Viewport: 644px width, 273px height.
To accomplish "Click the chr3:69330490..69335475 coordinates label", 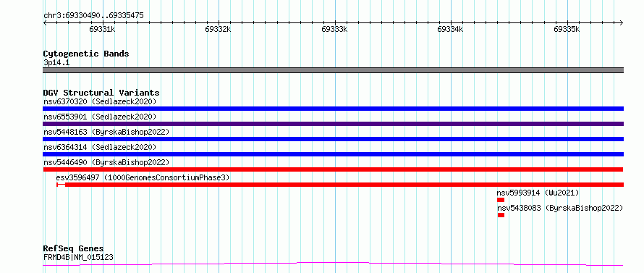I will pos(93,16).
